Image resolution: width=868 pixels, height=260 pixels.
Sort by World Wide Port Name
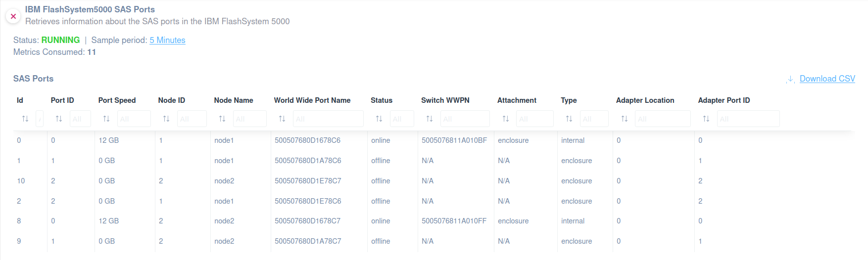point(282,119)
